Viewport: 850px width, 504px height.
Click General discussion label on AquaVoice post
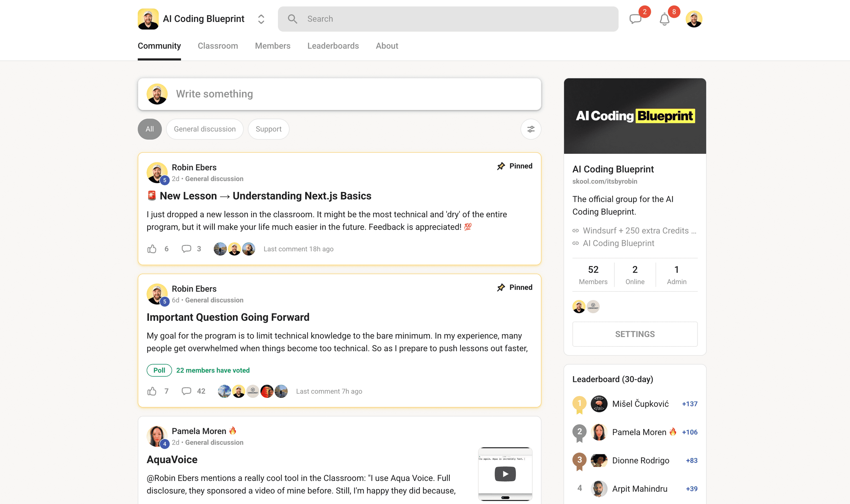tap(214, 442)
